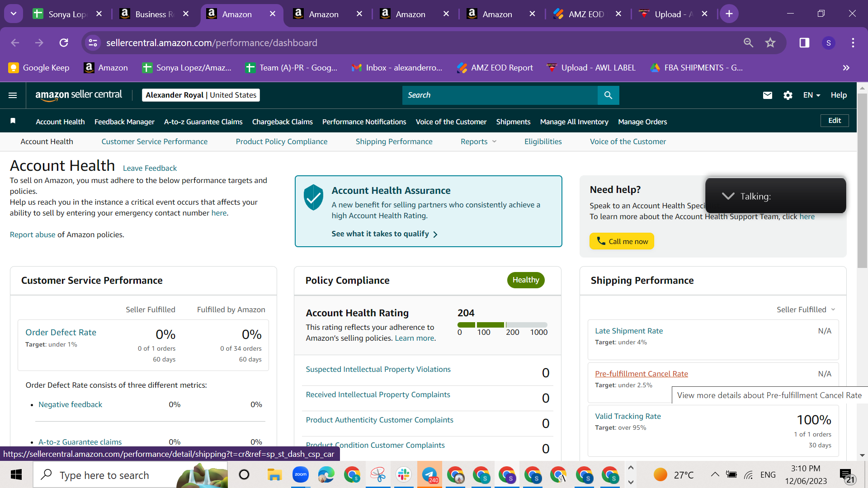The height and width of the screenshot is (488, 868).
Task: Switch to the Business Reports browser tab
Action: click(155, 14)
